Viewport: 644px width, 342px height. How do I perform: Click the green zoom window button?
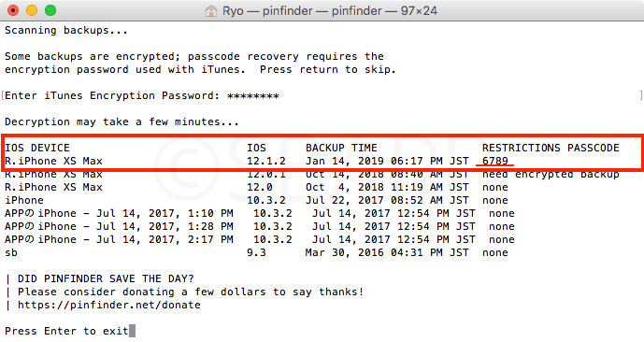coord(50,10)
